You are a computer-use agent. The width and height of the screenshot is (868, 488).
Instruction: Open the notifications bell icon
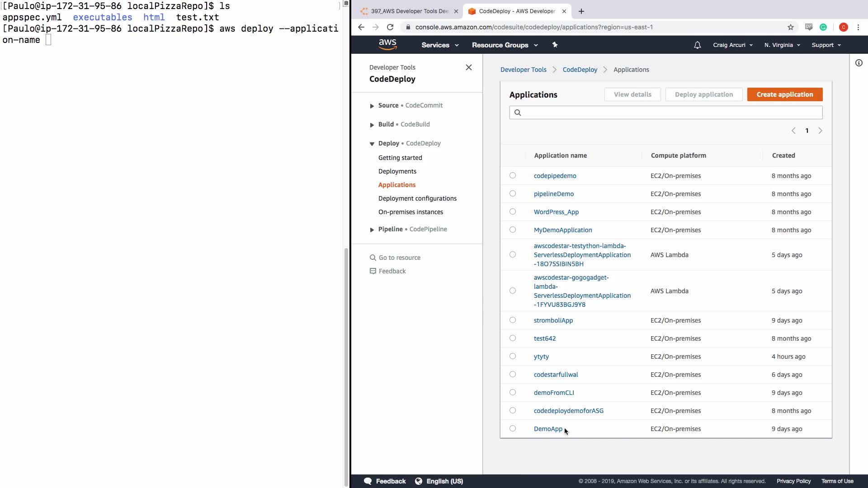pyautogui.click(x=697, y=45)
